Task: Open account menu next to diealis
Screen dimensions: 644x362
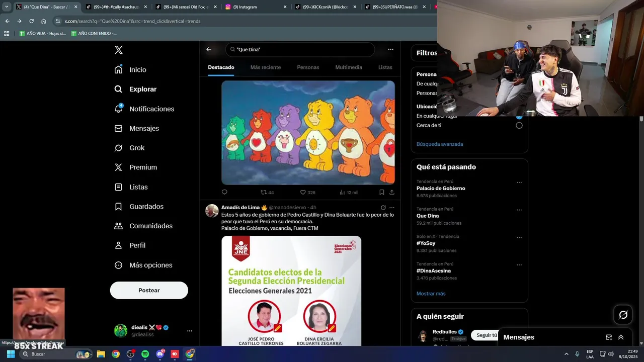Action: click(190, 331)
